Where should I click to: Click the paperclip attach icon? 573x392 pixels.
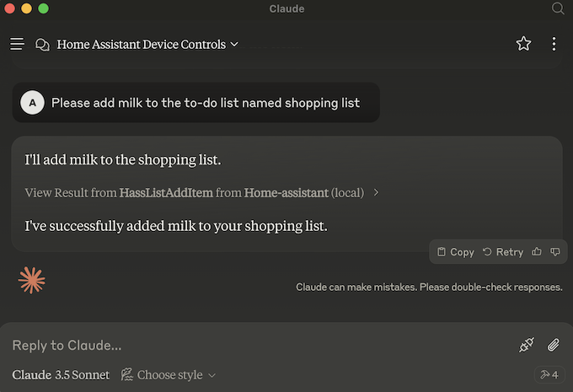[x=554, y=345]
